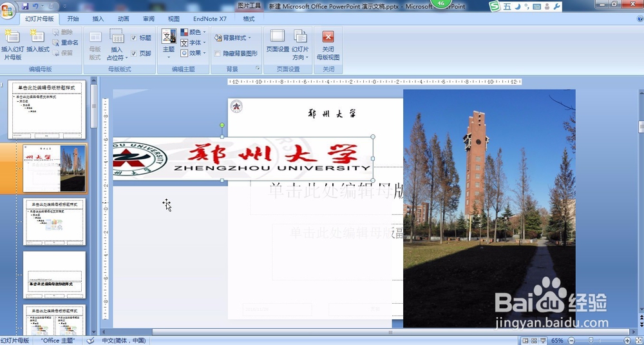Open the Undo history dropdown arrow
This screenshot has height=345, width=644.
point(43,6)
